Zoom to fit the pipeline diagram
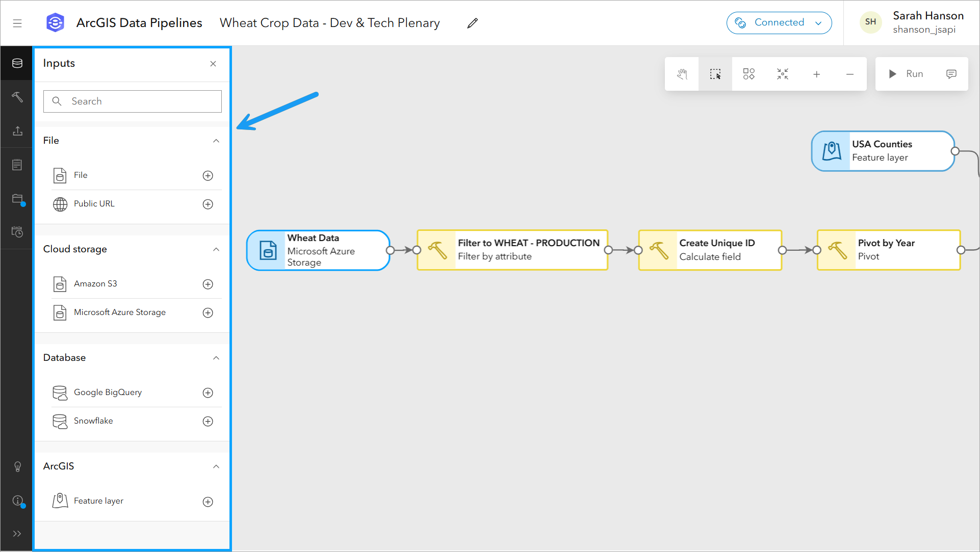This screenshot has width=980, height=552. tap(782, 74)
